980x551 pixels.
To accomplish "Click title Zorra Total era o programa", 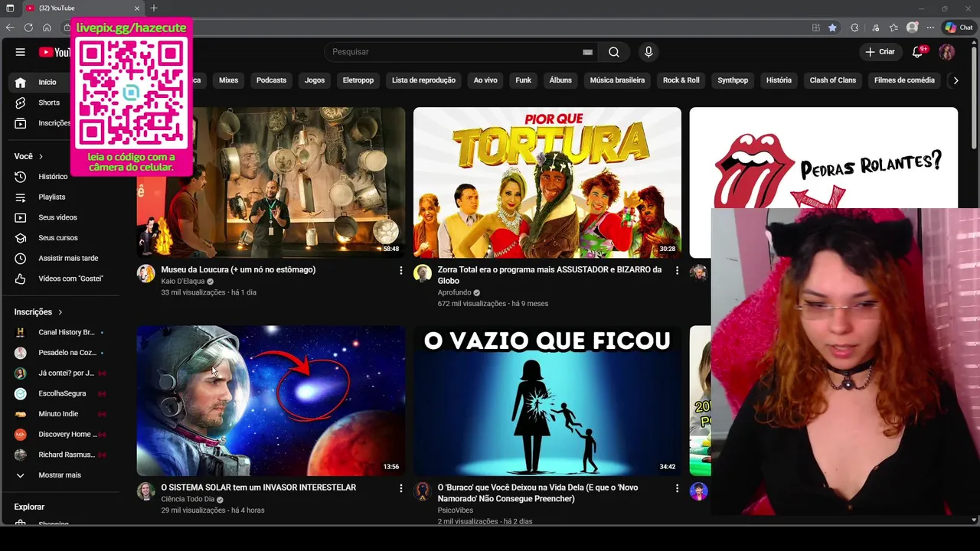I will click(550, 275).
